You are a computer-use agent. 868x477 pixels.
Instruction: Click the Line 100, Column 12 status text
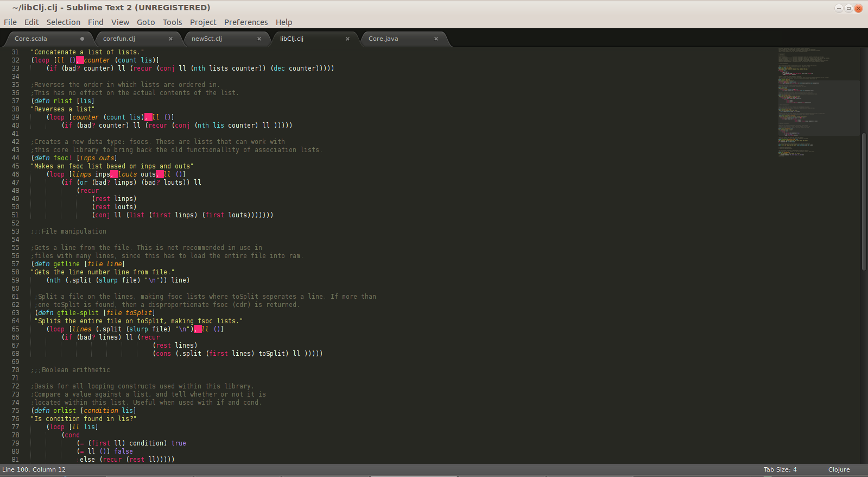pyautogui.click(x=34, y=469)
